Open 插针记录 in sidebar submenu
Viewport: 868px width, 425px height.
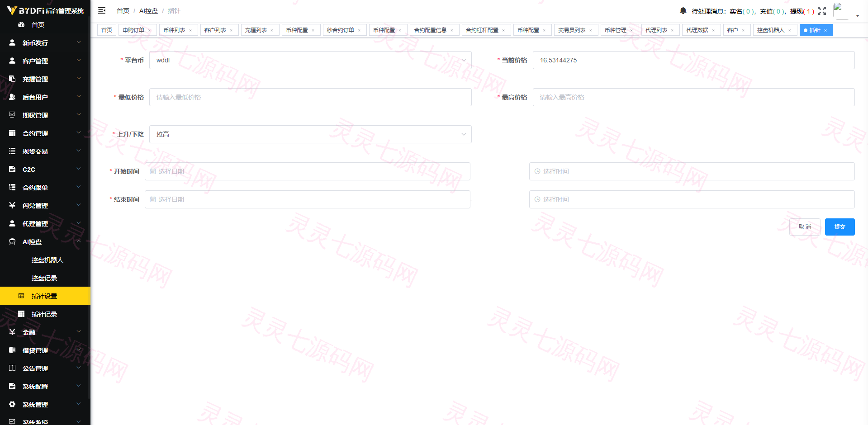point(45,314)
